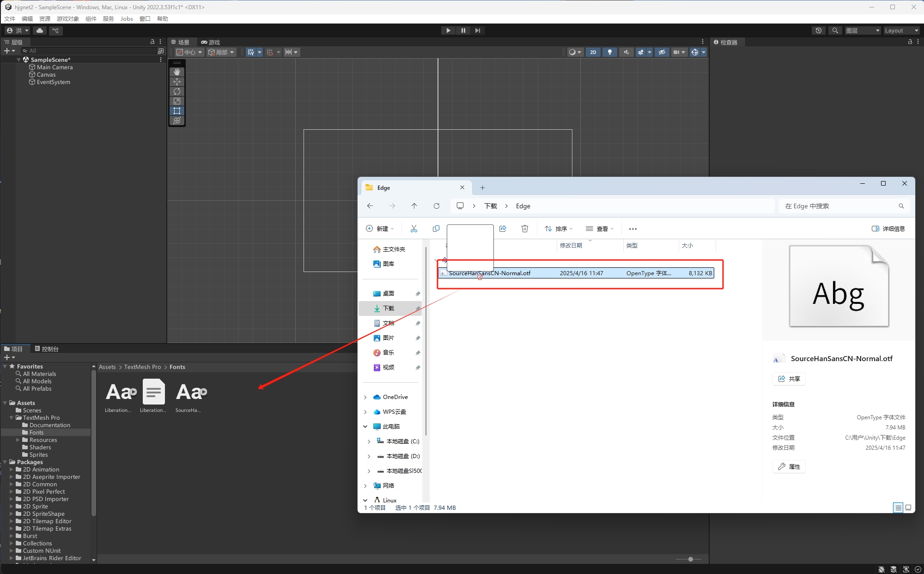The width and height of the screenshot is (924, 574).
Task: Select the Transform tool in Scene toolbar
Action: (x=177, y=121)
